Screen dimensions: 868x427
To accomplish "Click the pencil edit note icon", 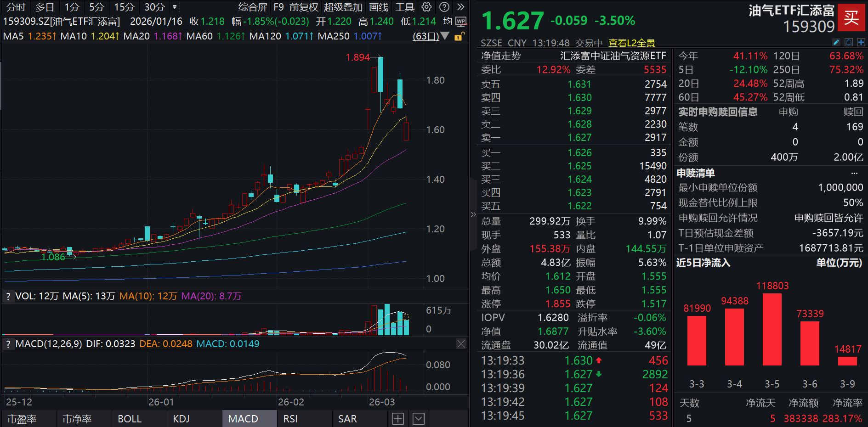I will [x=836, y=42].
